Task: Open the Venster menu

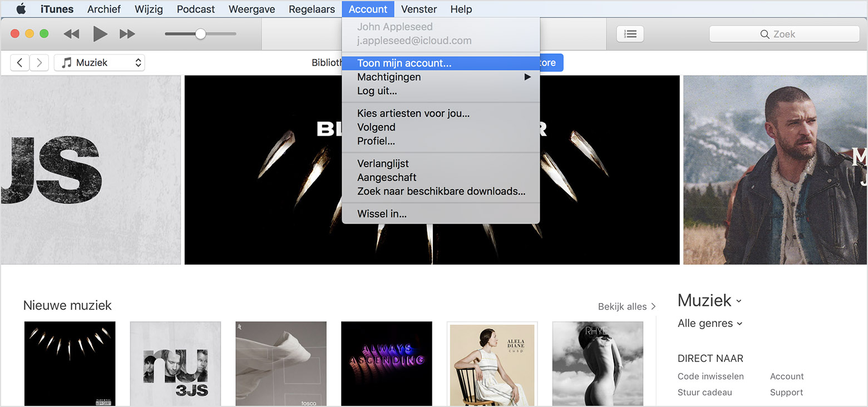Action: click(419, 9)
